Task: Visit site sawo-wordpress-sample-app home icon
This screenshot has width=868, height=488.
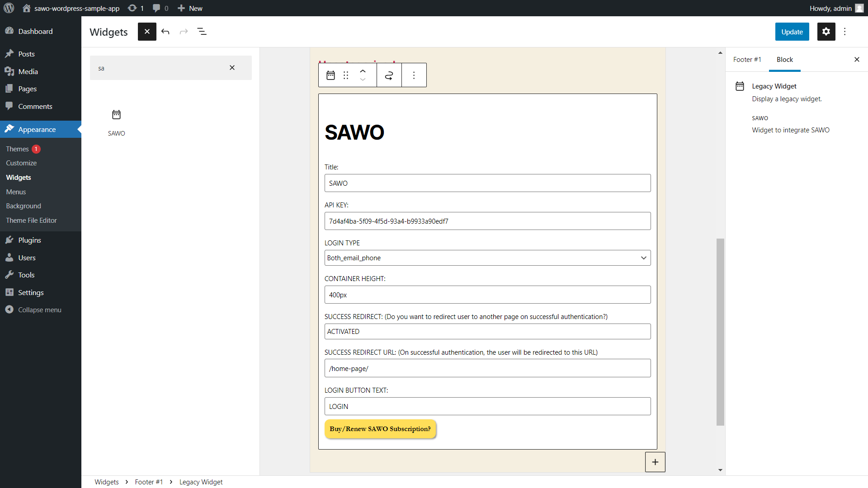Action: (x=26, y=8)
